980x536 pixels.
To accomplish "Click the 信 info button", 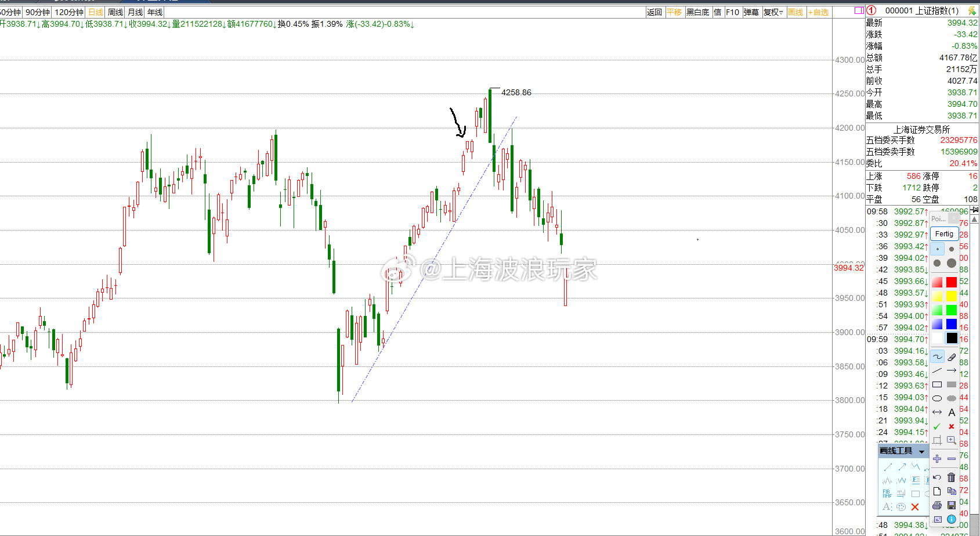I will click(718, 12).
